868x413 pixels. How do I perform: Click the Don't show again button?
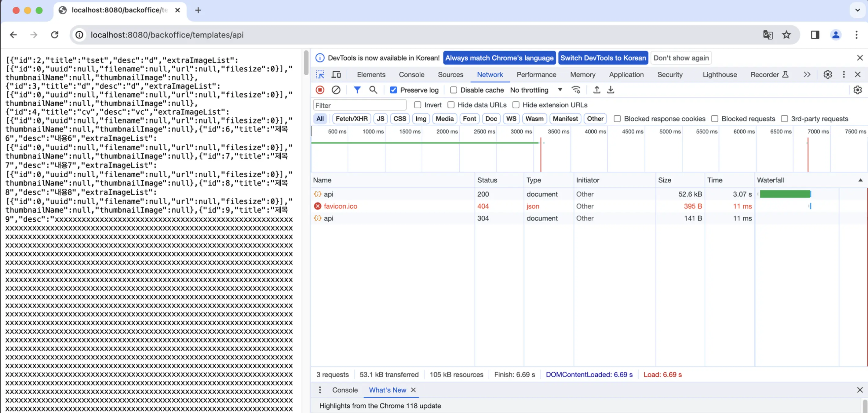pos(681,58)
